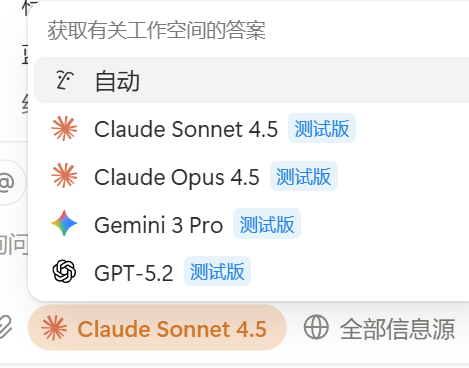Select the 自动 model option
This screenshot has width=469, height=368.
pyautogui.click(x=251, y=80)
